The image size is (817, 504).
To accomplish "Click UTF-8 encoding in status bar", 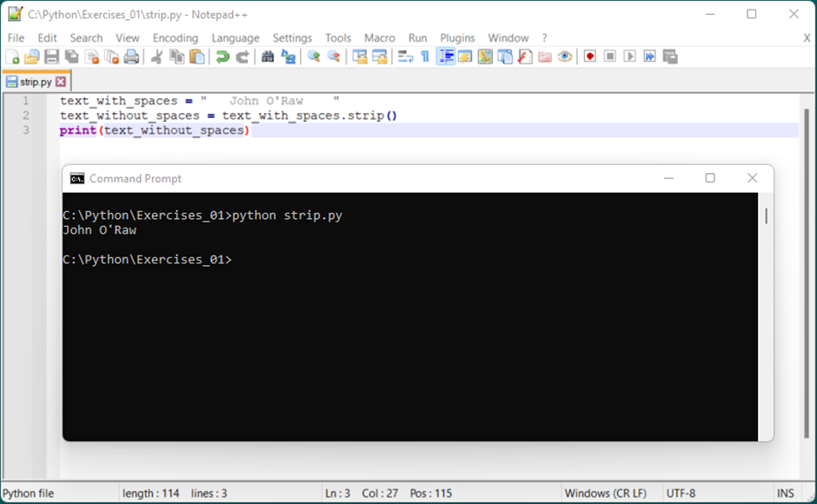I will tap(681, 493).
